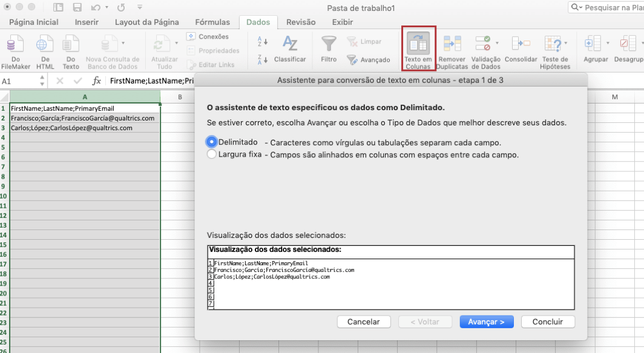This screenshot has height=353, width=644.
Task: Click cell with Francisco;García row text
Action: coord(85,118)
